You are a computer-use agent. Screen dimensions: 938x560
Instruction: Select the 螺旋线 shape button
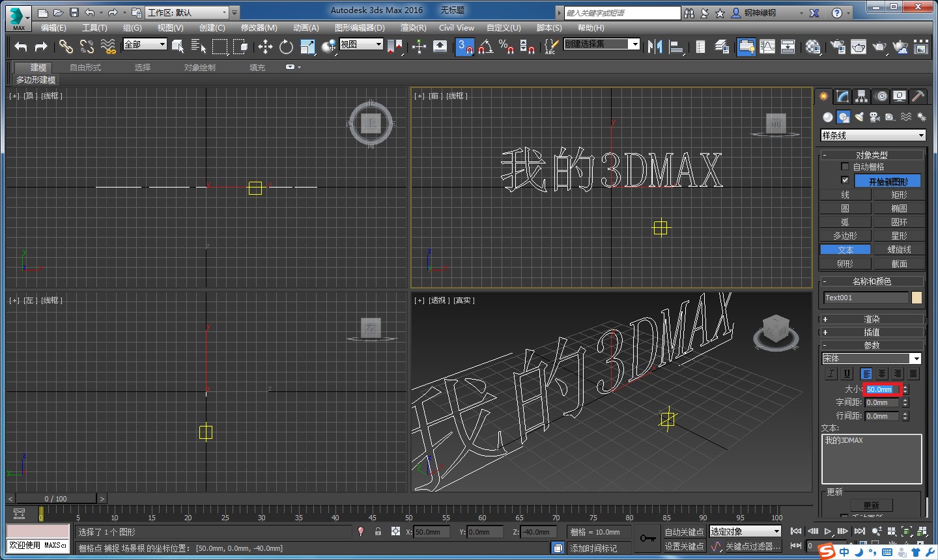pyautogui.click(x=899, y=249)
